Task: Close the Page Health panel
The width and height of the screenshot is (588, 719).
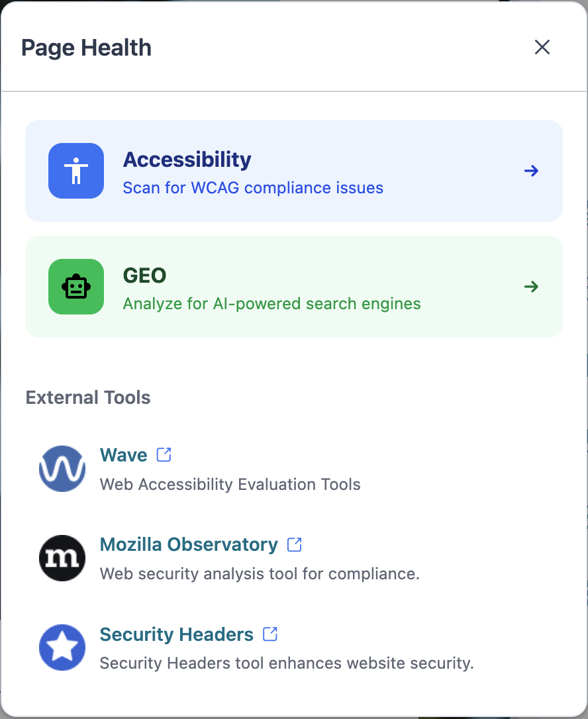Action: (542, 47)
